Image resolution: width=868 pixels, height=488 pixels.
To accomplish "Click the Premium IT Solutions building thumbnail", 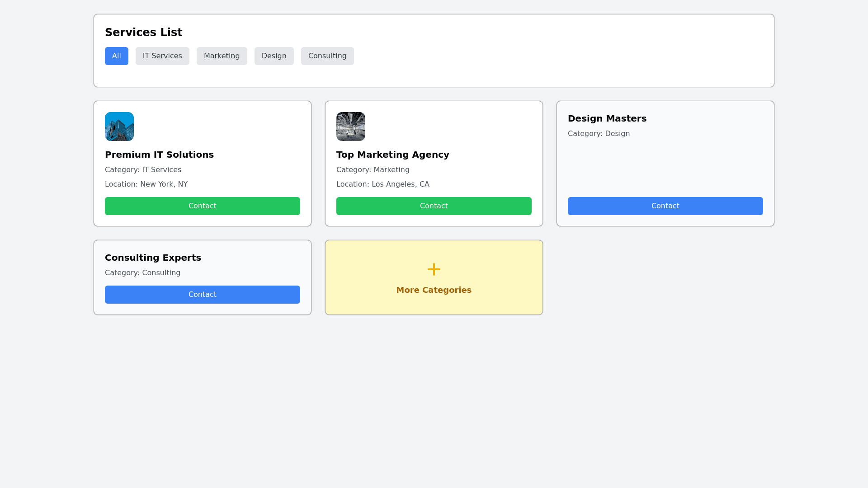I will tap(119, 127).
